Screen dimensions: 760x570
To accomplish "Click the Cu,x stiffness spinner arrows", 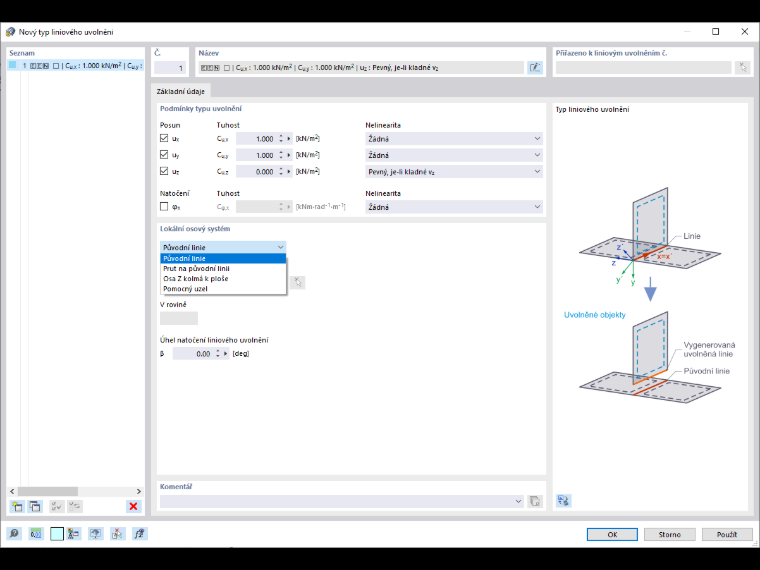I will [x=281, y=139].
